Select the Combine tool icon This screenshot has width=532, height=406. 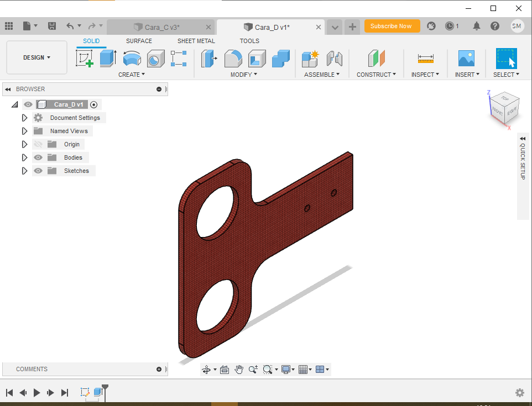281,59
